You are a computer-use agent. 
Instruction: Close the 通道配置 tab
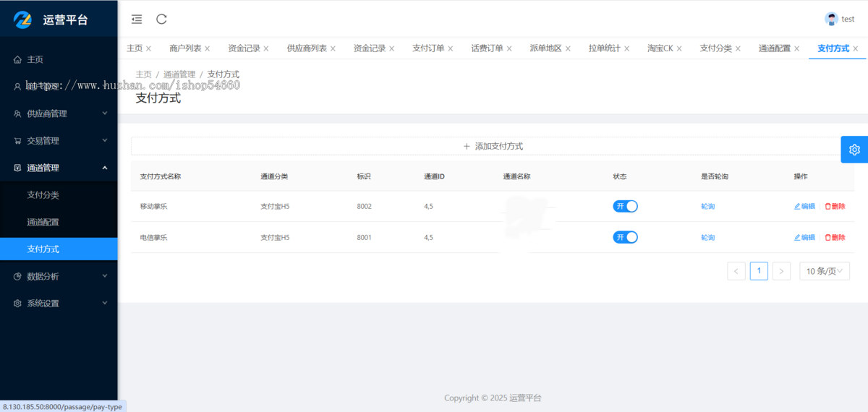point(796,48)
